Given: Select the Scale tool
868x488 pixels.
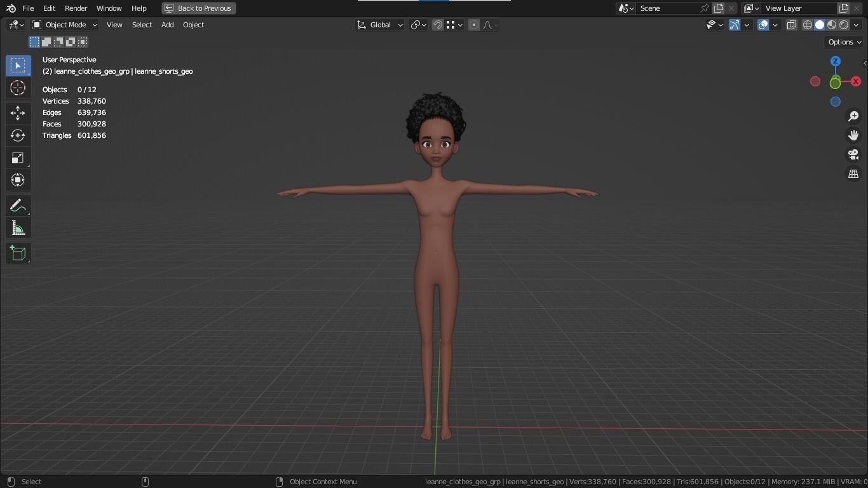Looking at the screenshot, I should pyautogui.click(x=18, y=158).
